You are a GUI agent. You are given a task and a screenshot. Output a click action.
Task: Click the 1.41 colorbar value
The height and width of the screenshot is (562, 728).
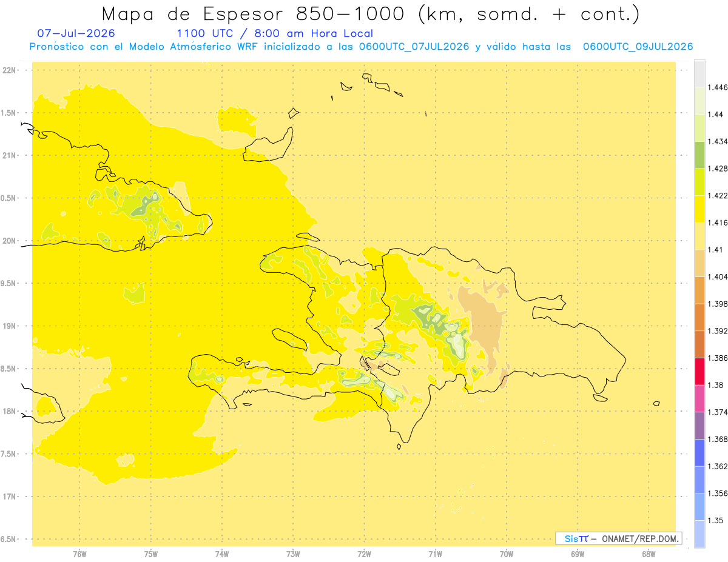point(716,250)
